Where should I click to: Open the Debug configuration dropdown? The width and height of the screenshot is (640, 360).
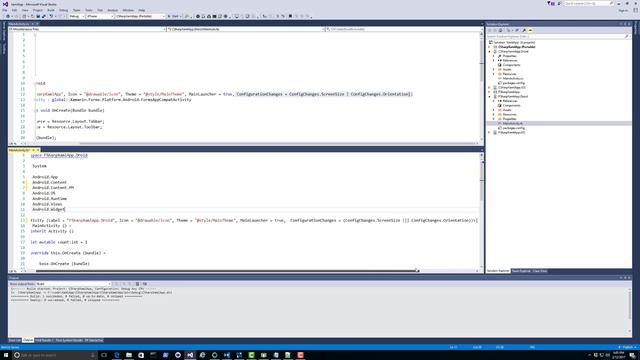(x=76, y=16)
